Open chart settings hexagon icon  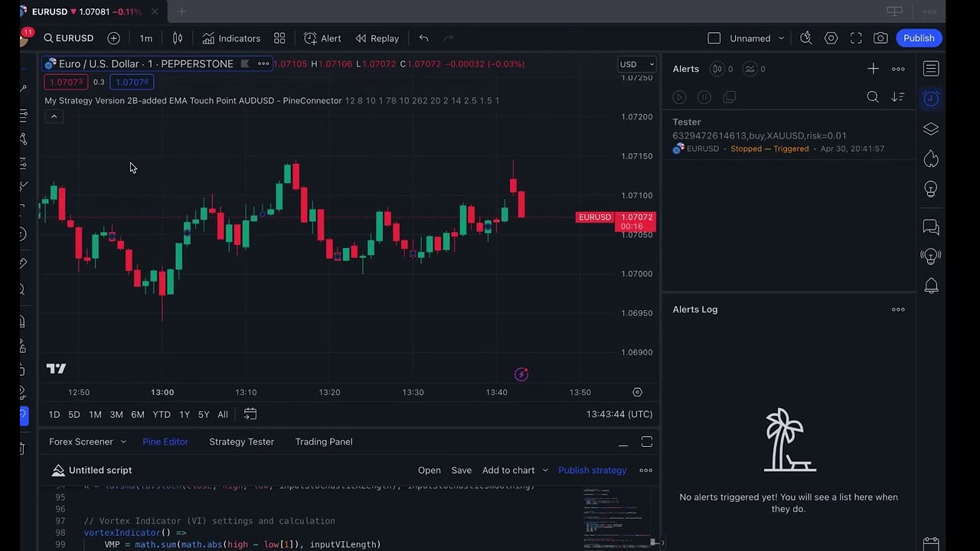click(831, 38)
